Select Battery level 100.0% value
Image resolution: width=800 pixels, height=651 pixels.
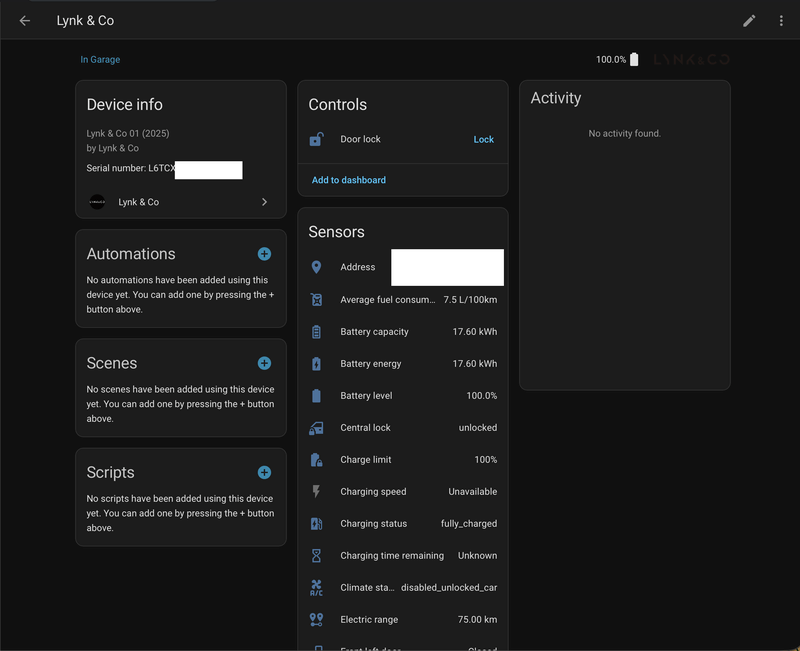(482, 395)
